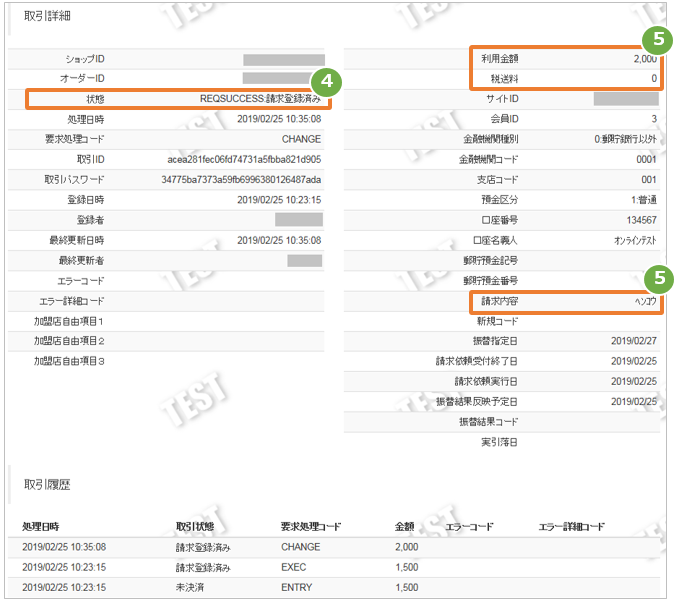This screenshot has width=677, height=603.
Task: Click the 請求内容 value ヘンコウ
Action: pyautogui.click(x=645, y=301)
